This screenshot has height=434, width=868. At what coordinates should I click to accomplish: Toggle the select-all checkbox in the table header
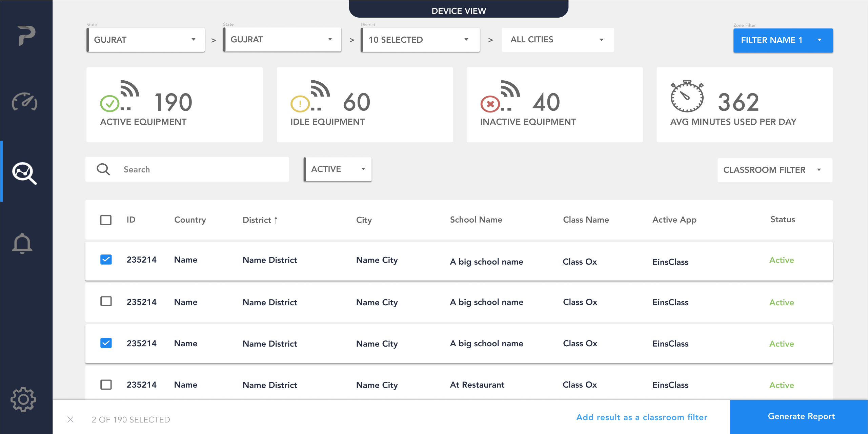[x=106, y=220]
